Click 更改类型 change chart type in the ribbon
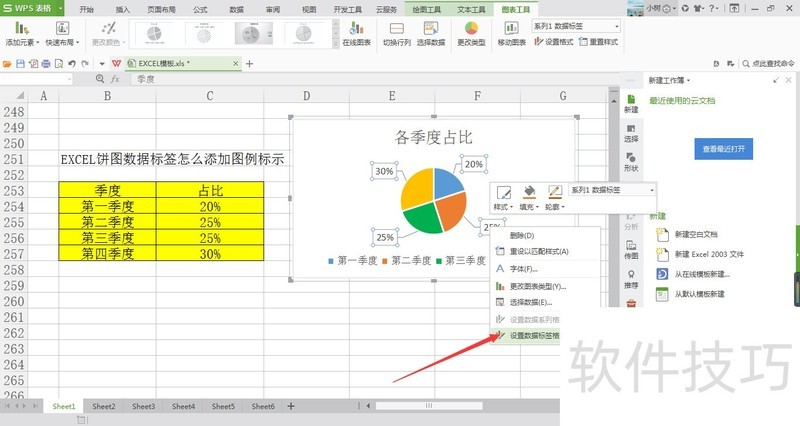This screenshot has height=426, width=800. coord(471,34)
